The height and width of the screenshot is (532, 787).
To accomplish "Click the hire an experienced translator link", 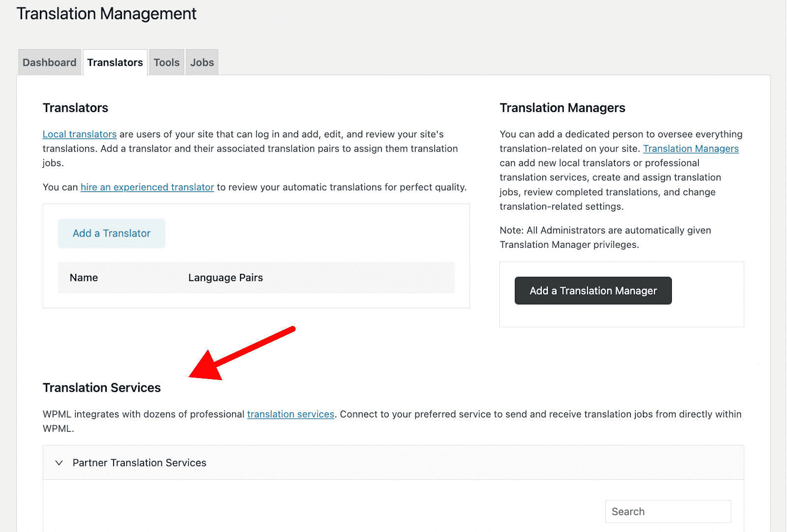I will tap(147, 187).
